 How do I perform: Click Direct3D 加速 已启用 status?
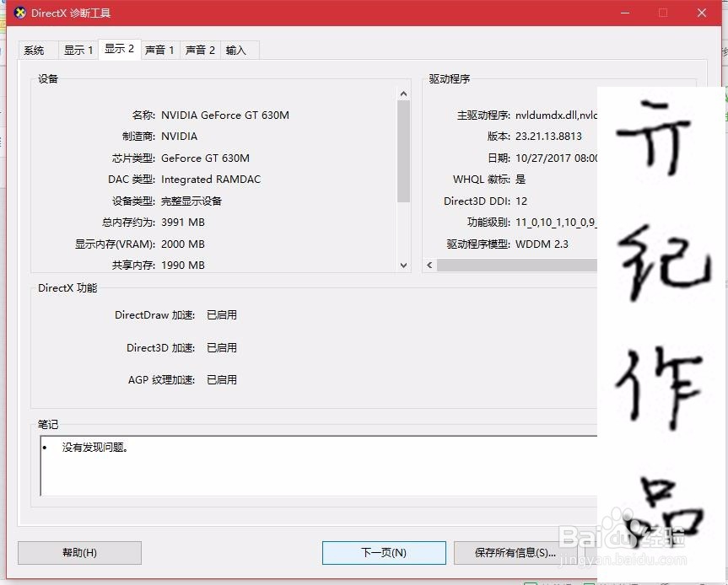pos(222,348)
